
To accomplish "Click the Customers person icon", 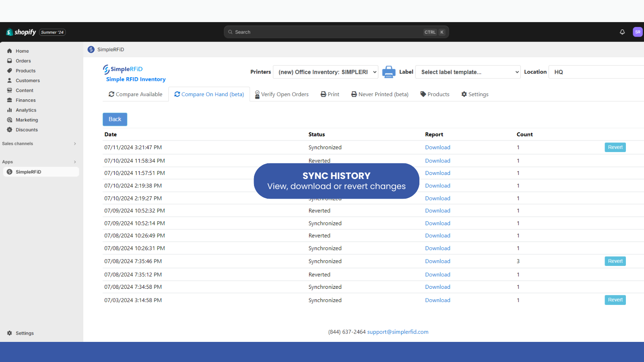I will [x=10, y=80].
